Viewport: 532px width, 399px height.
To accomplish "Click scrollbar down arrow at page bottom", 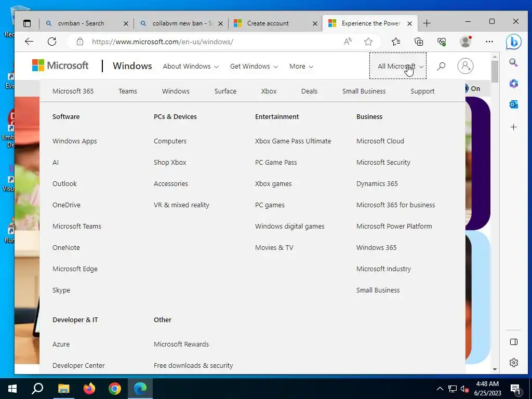I will (x=495, y=369).
